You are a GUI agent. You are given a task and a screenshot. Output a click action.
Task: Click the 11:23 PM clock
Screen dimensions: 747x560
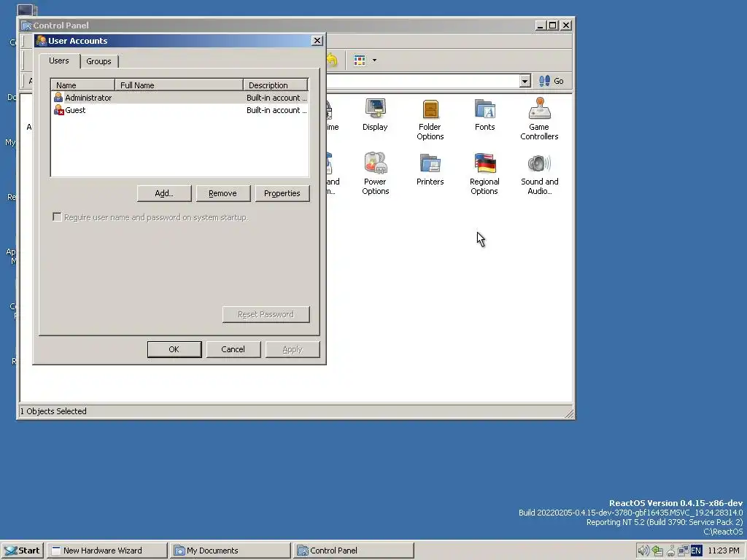tap(724, 551)
